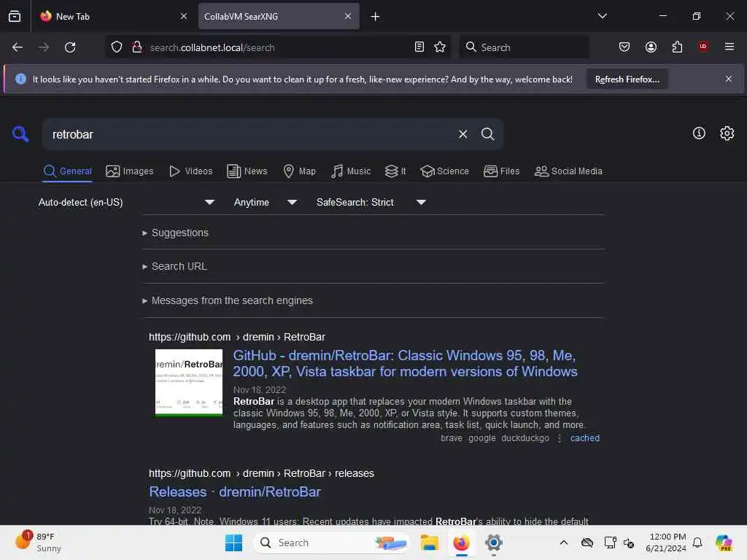This screenshot has width=747, height=560.
Task: Click Firefox icon in taskbar
Action: point(461,542)
